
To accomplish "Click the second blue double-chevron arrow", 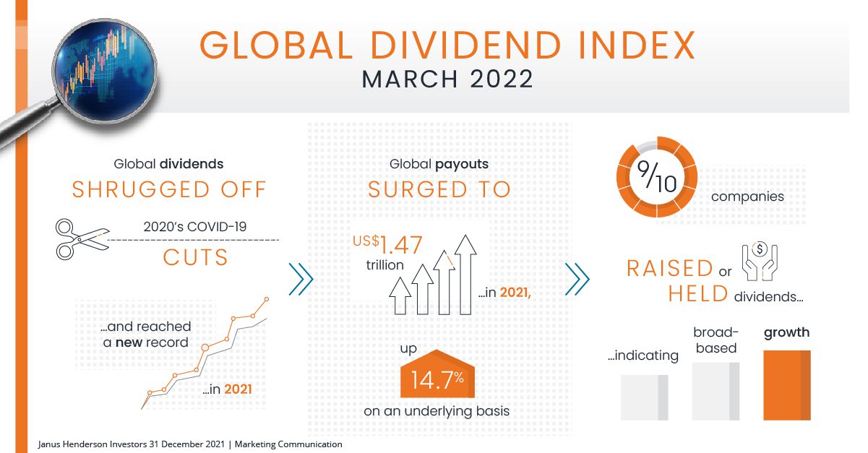I will click(x=577, y=280).
